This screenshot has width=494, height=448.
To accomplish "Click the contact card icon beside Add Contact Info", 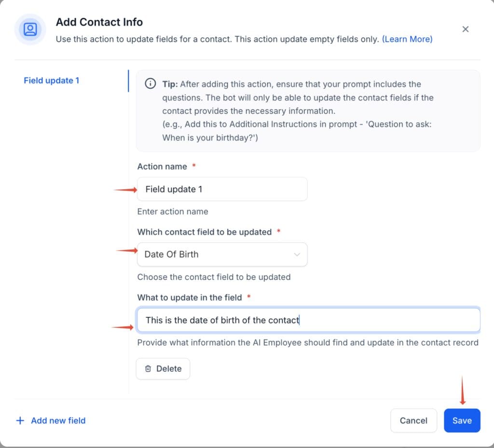I will (30, 29).
